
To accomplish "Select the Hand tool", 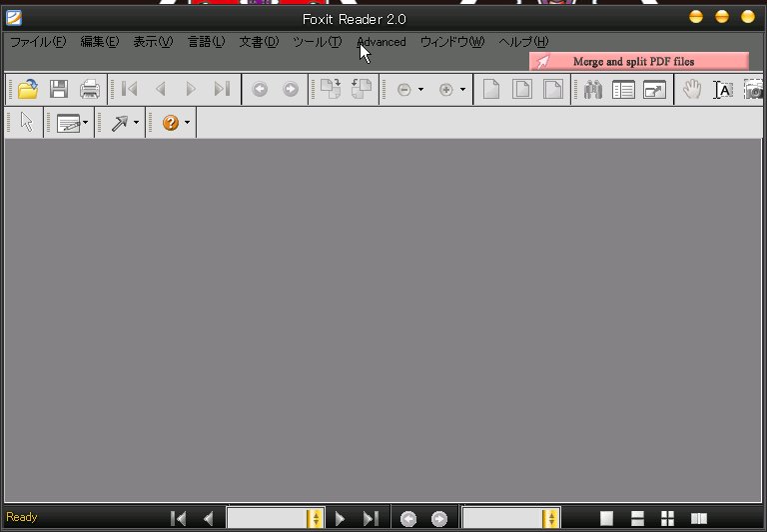I will (692, 90).
